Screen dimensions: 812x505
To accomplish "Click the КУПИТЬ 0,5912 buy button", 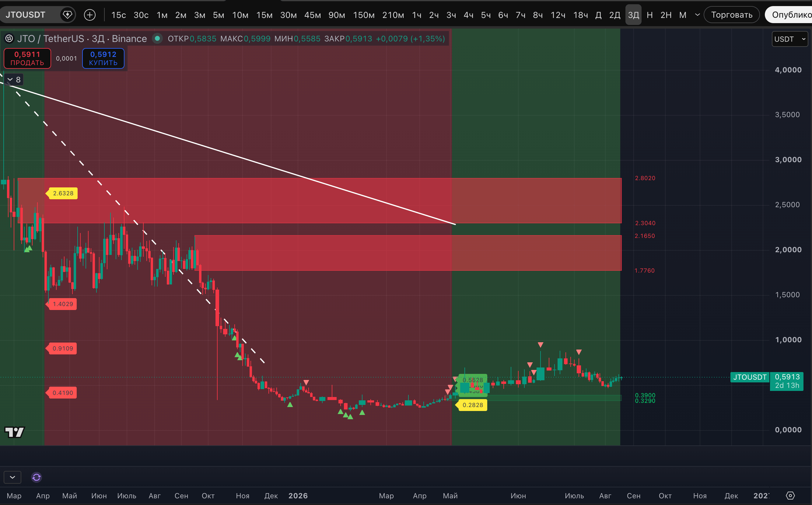I will coord(103,58).
